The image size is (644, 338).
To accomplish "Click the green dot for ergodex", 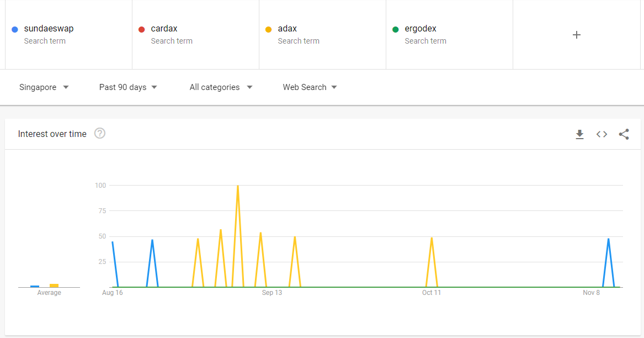I will point(396,29).
